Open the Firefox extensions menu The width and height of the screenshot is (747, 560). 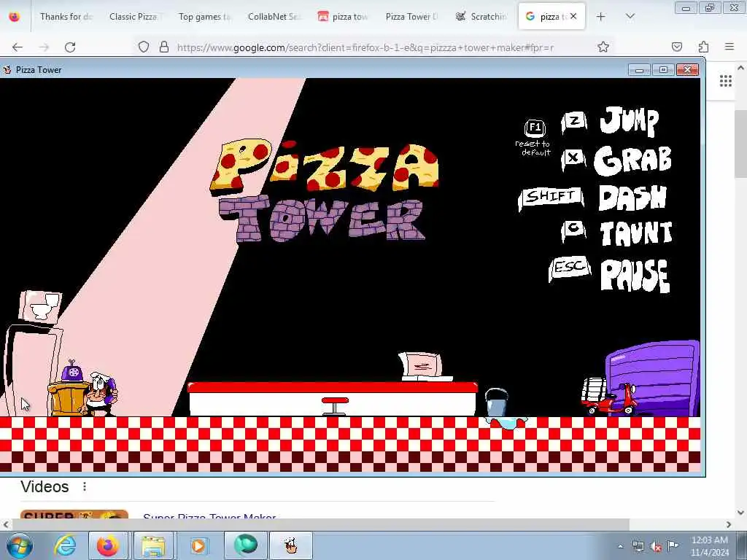pyautogui.click(x=703, y=47)
